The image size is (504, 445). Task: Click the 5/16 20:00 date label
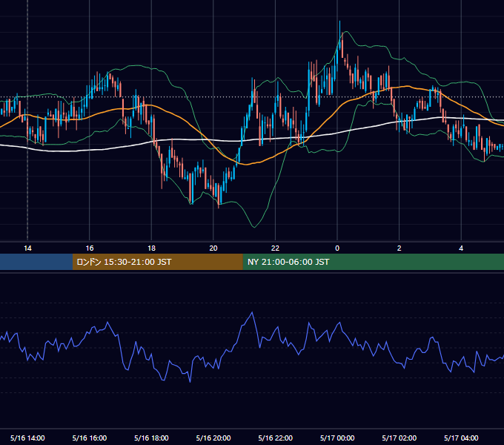point(213,438)
